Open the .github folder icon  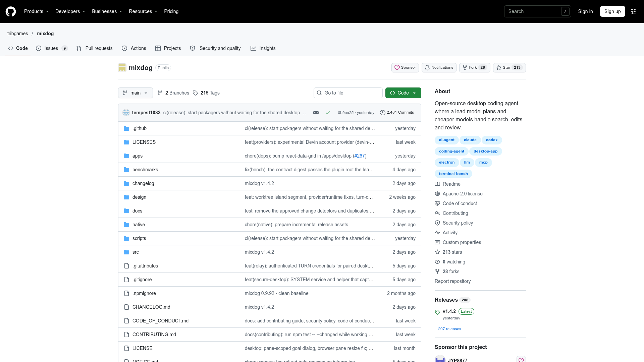[126, 128]
